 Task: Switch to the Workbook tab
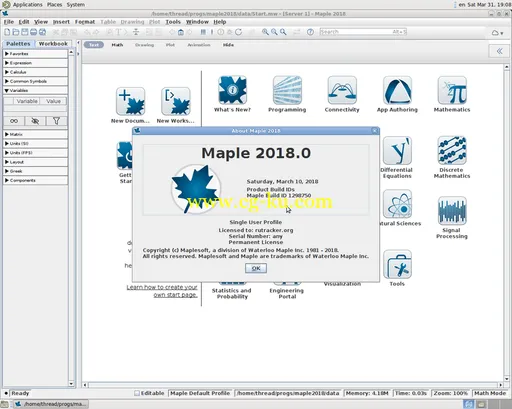click(53, 44)
